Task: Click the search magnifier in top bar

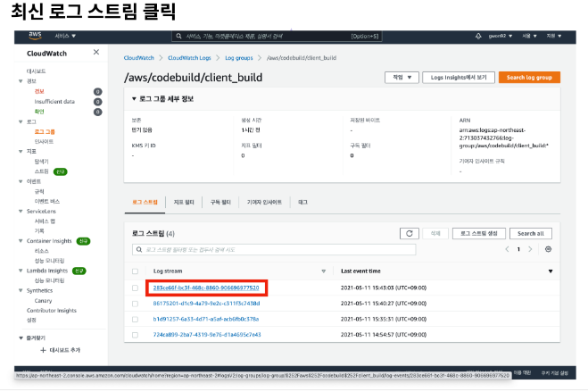Action: 178,36
